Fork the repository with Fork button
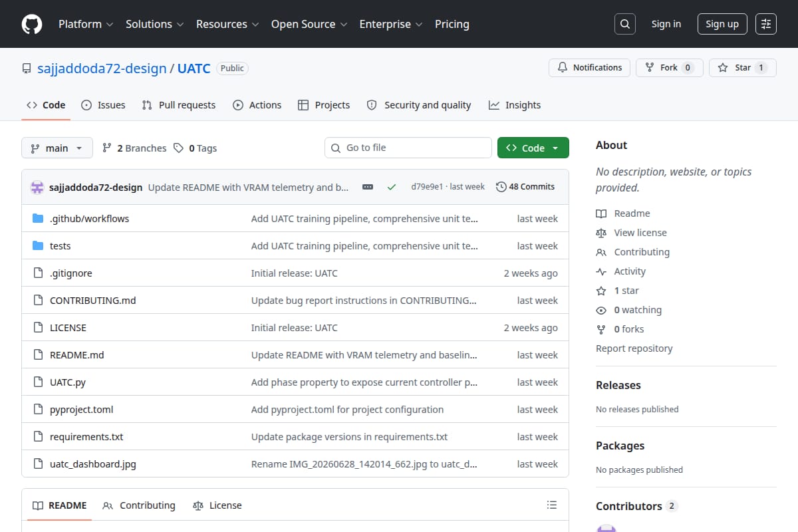The image size is (798, 532). (670, 68)
